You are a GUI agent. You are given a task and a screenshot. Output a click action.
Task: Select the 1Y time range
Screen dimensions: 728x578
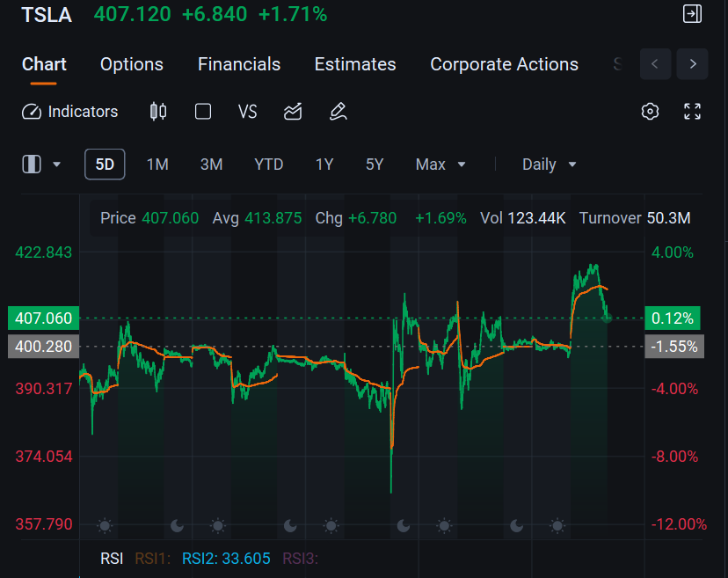[x=324, y=165]
